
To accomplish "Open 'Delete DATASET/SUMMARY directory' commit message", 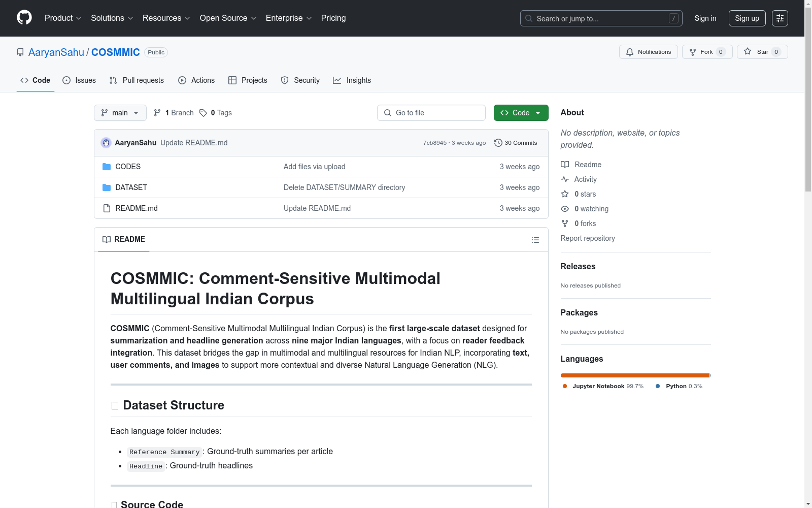I will (x=345, y=187).
